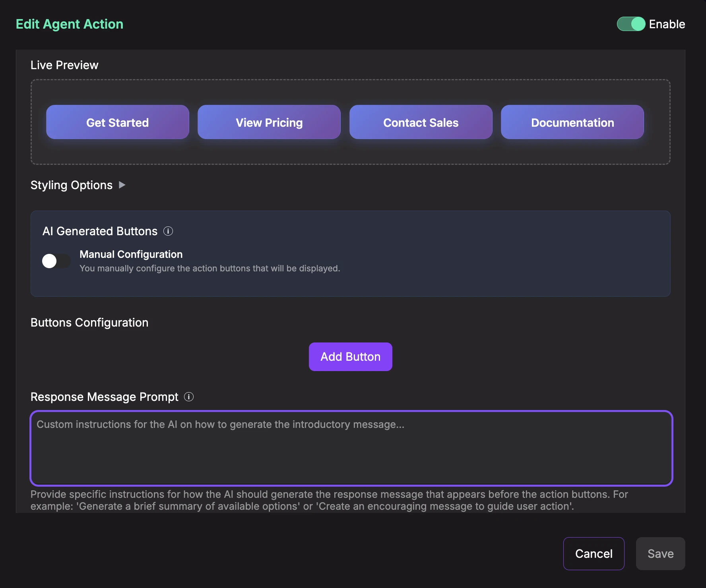Click the Buttons Configuration heading
This screenshot has height=588, width=706.
pos(89,323)
